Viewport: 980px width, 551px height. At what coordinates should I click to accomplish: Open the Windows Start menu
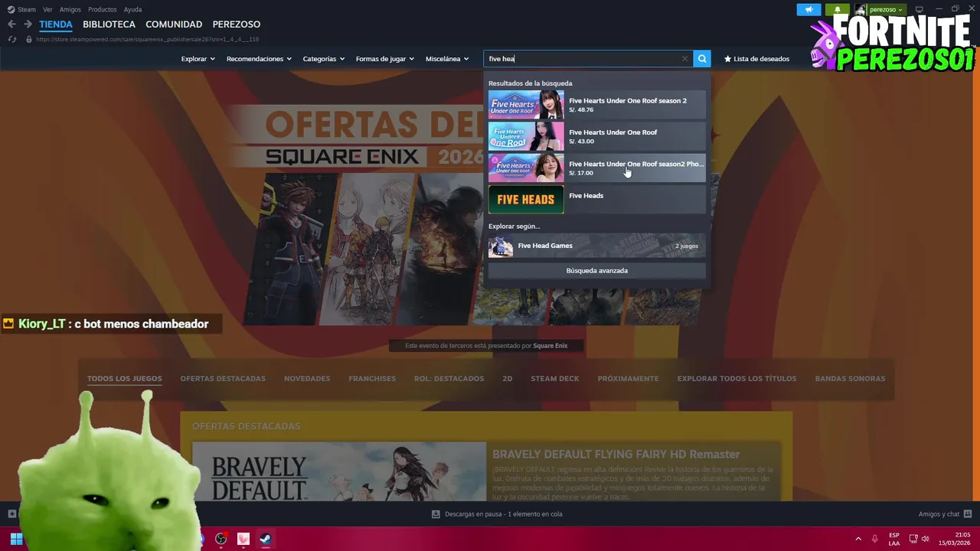pyautogui.click(x=16, y=539)
